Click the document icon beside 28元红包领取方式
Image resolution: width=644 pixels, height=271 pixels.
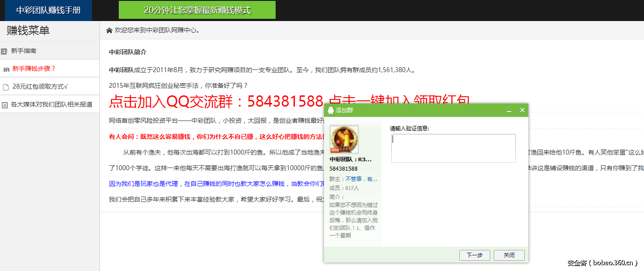(7, 86)
